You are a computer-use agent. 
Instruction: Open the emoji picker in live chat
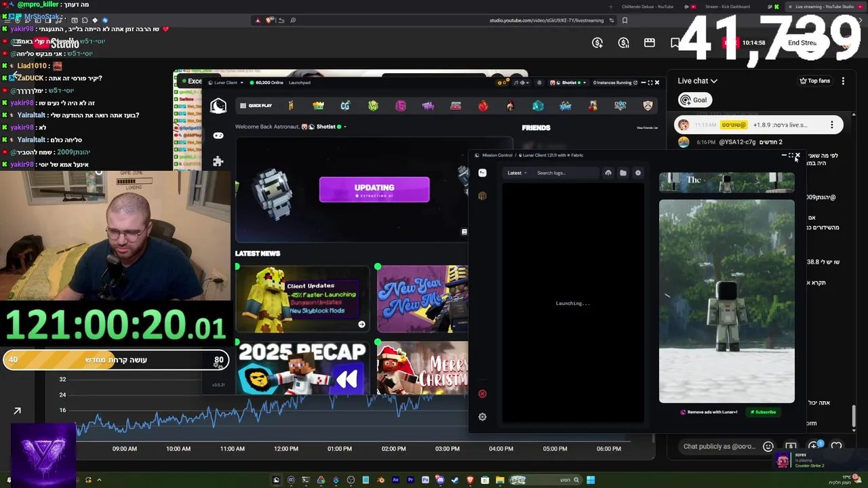(768, 446)
